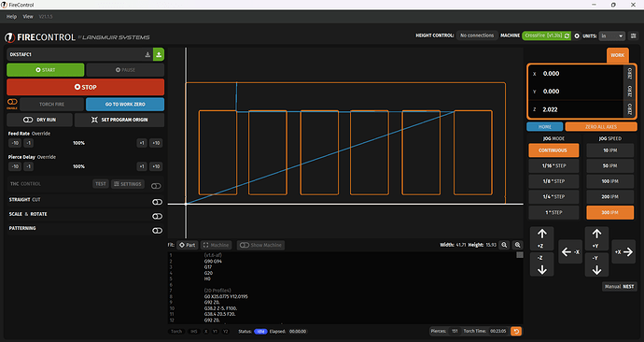The image size is (644, 342).
Task: Open the Help menu
Action: pyautogui.click(x=11, y=17)
